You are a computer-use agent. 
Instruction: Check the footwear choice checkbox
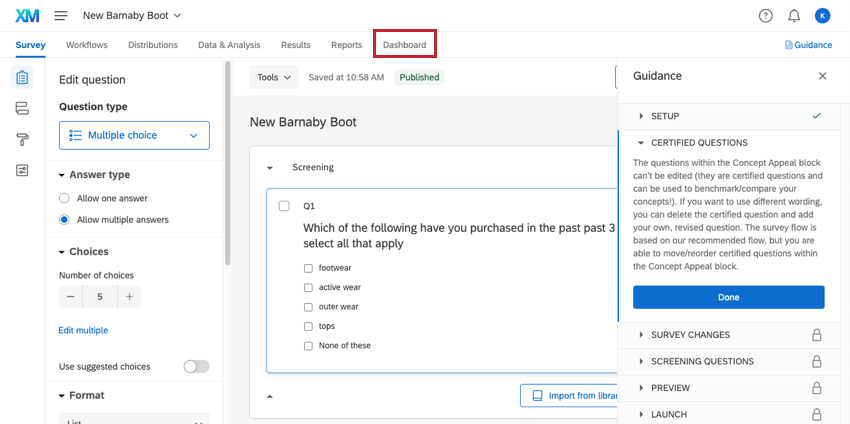[x=308, y=268]
